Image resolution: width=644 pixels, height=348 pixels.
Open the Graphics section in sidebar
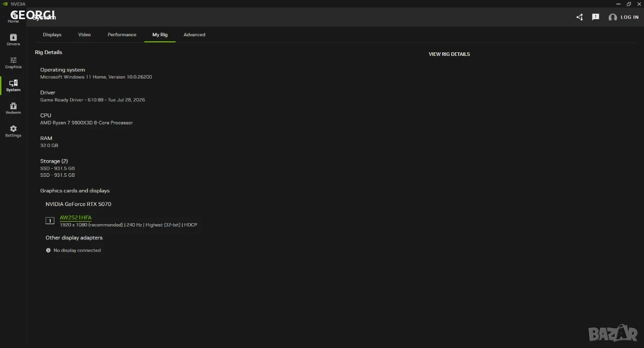(x=13, y=62)
